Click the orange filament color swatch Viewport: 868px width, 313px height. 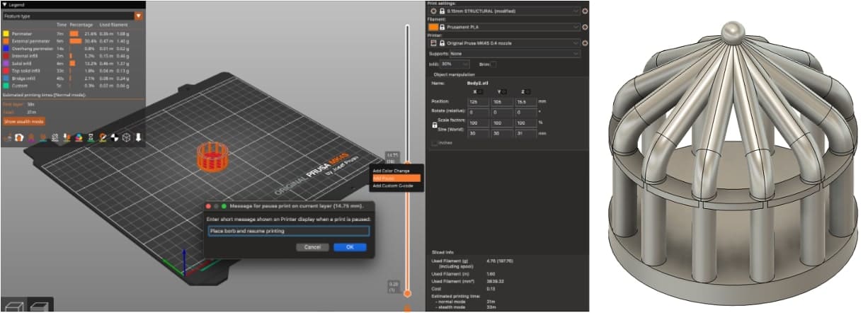point(433,27)
